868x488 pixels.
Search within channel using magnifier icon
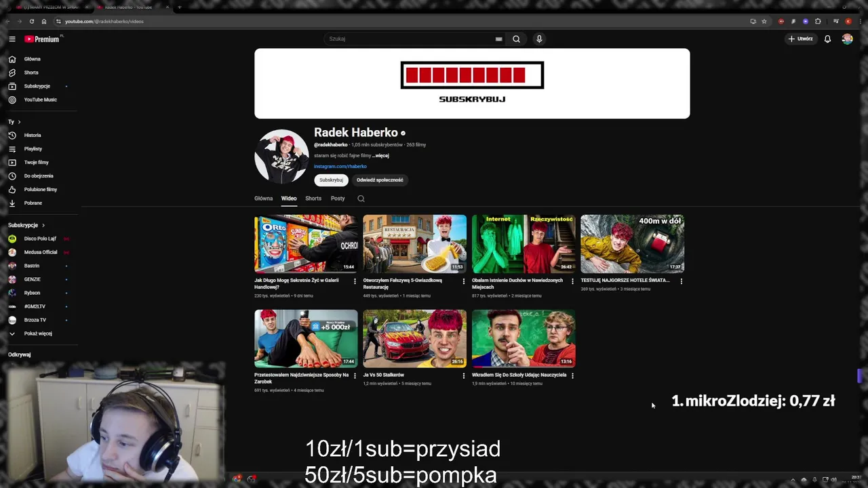point(361,199)
